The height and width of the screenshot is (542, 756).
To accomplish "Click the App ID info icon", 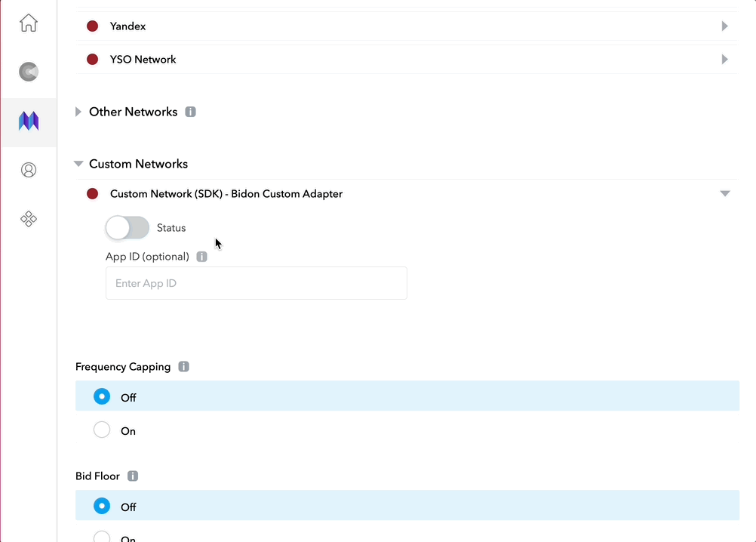I will coord(201,257).
